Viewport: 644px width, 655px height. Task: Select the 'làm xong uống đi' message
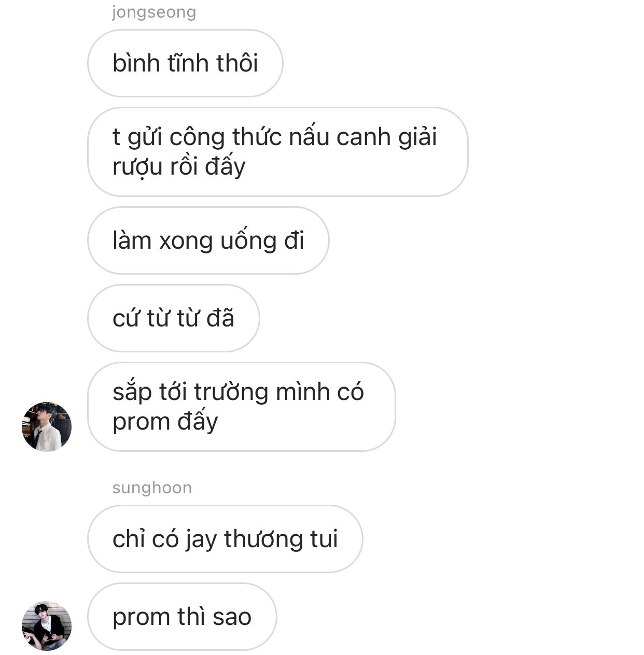pos(208,240)
